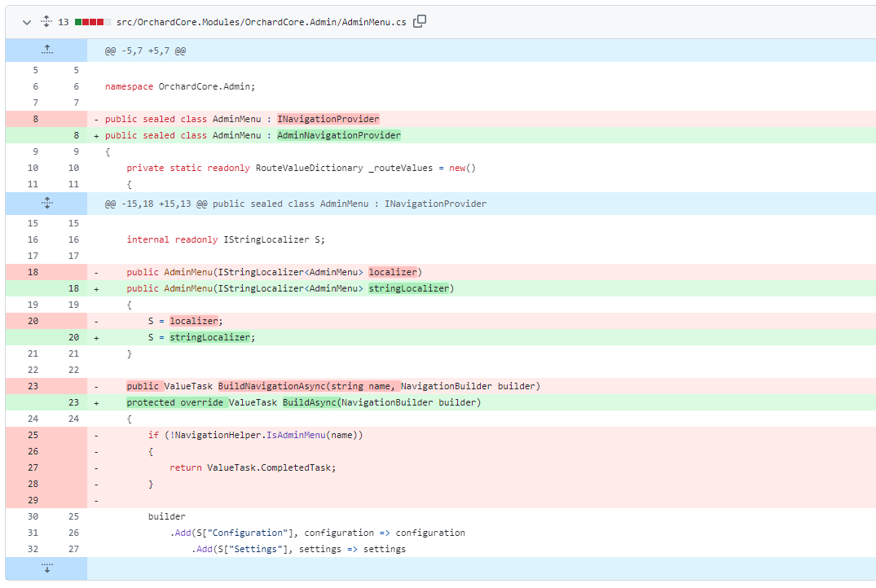Click .Add(S["Settings"] line
The image size is (876, 588).
click(298, 549)
